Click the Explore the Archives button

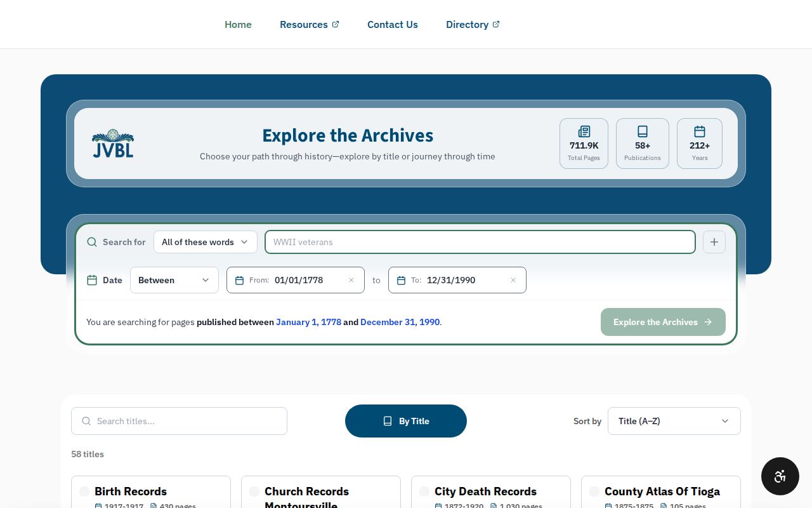coord(663,322)
